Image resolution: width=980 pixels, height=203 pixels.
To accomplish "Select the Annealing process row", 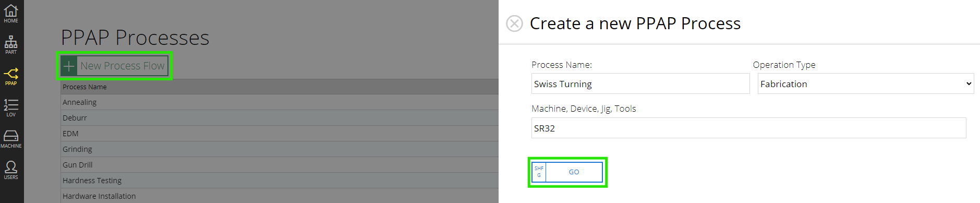I will 280,102.
